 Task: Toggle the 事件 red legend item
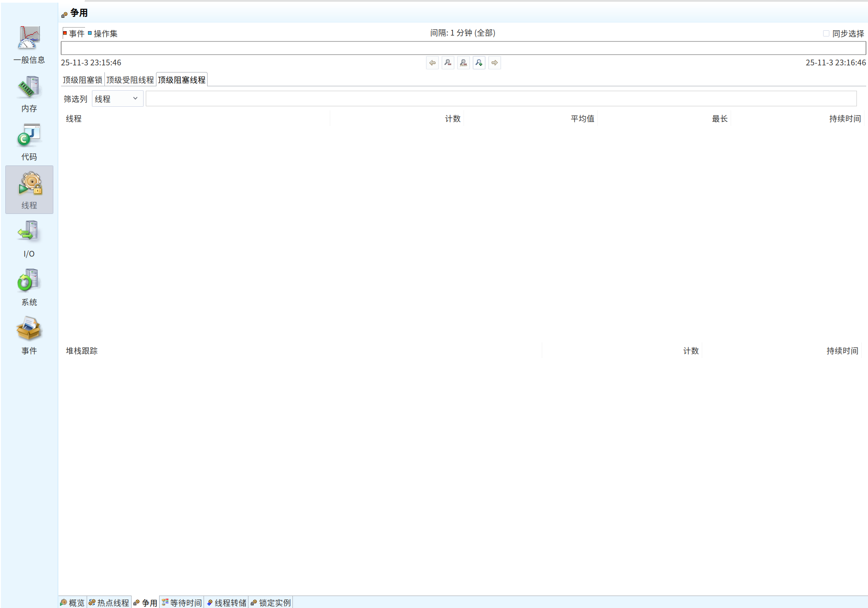(73, 33)
